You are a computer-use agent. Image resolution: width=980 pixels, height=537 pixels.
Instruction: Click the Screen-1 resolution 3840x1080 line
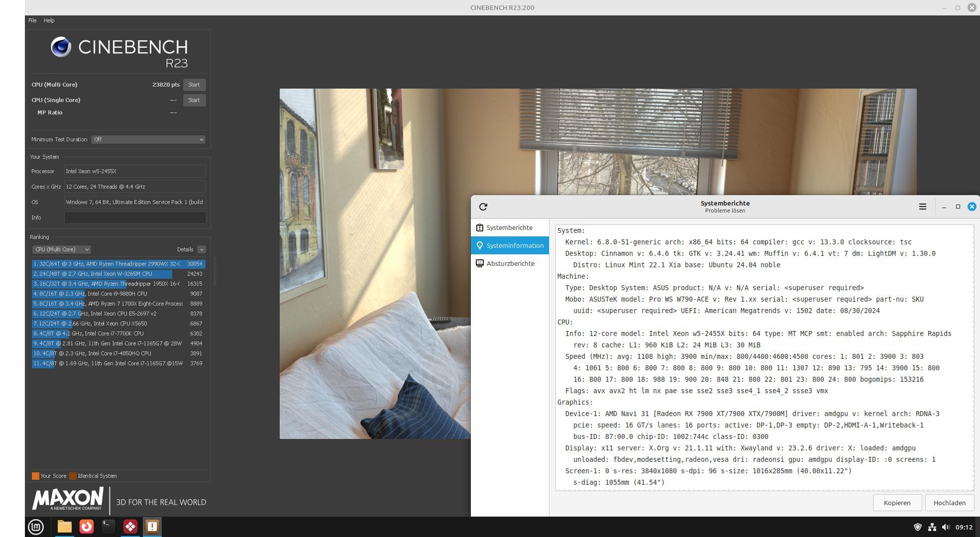(708, 471)
